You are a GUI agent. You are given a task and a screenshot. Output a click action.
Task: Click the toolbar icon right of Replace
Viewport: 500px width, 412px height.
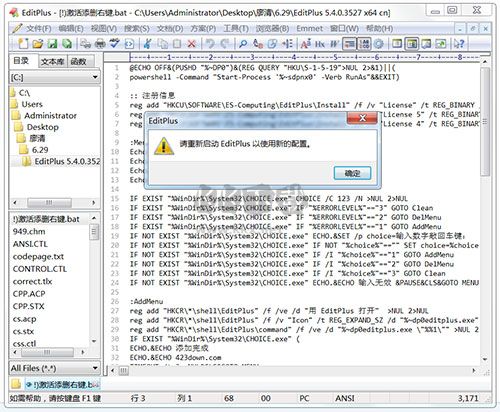272,44
